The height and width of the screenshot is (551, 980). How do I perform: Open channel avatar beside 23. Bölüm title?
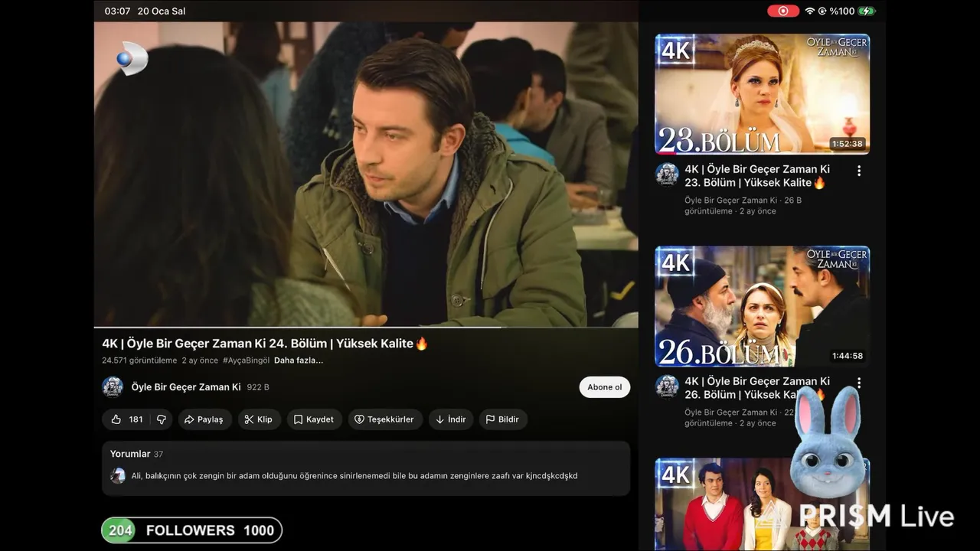[x=667, y=174]
